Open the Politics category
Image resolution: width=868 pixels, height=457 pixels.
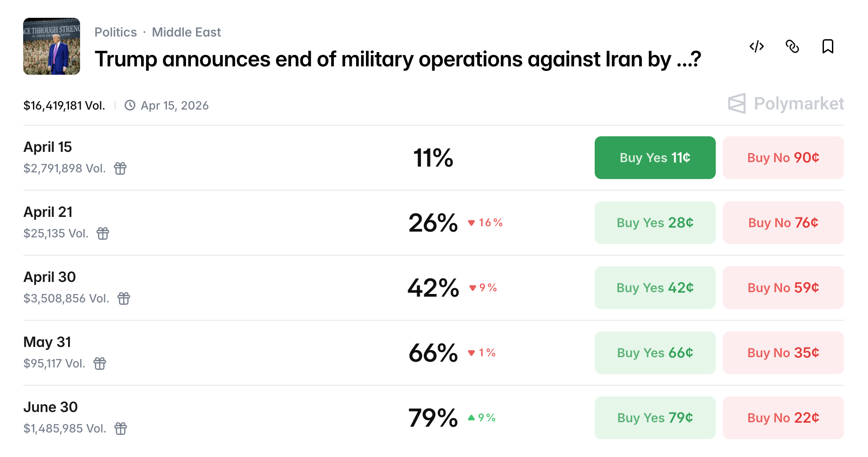click(x=115, y=32)
